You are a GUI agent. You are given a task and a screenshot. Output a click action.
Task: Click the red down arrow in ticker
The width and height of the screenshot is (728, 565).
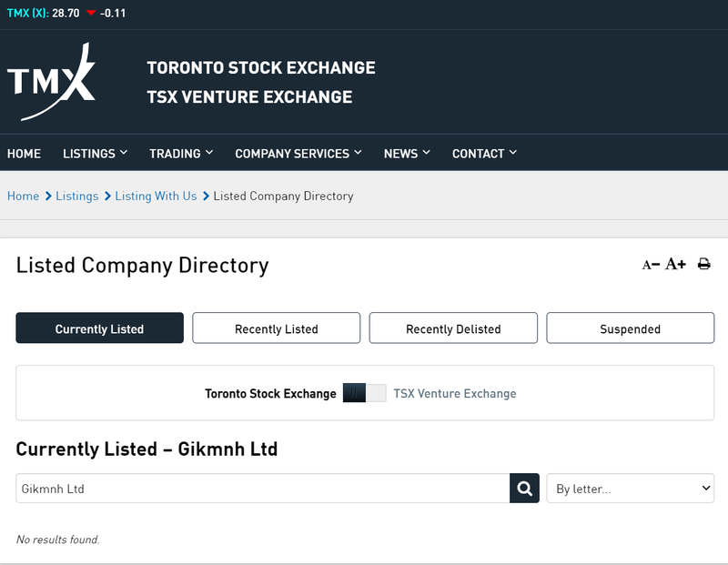(91, 14)
